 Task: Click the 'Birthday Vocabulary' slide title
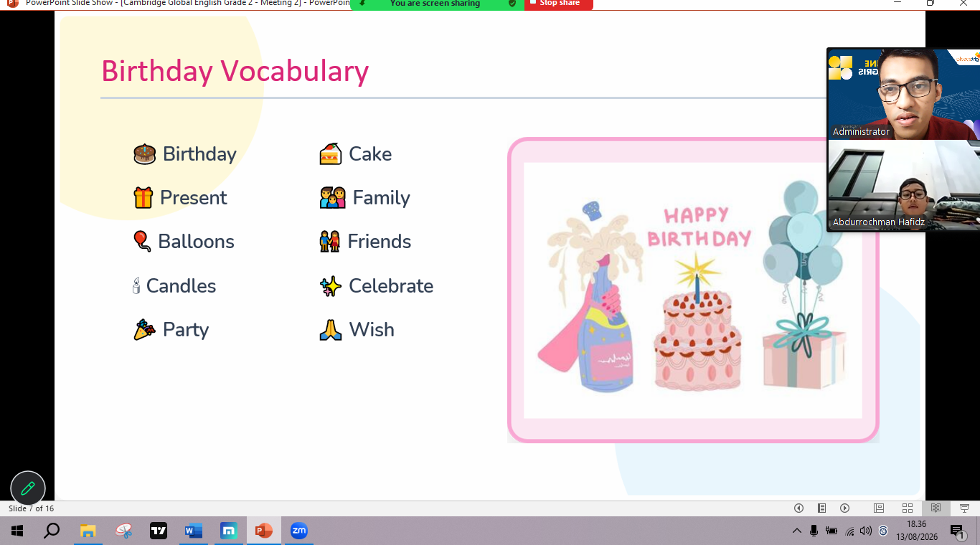click(x=235, y=71)
